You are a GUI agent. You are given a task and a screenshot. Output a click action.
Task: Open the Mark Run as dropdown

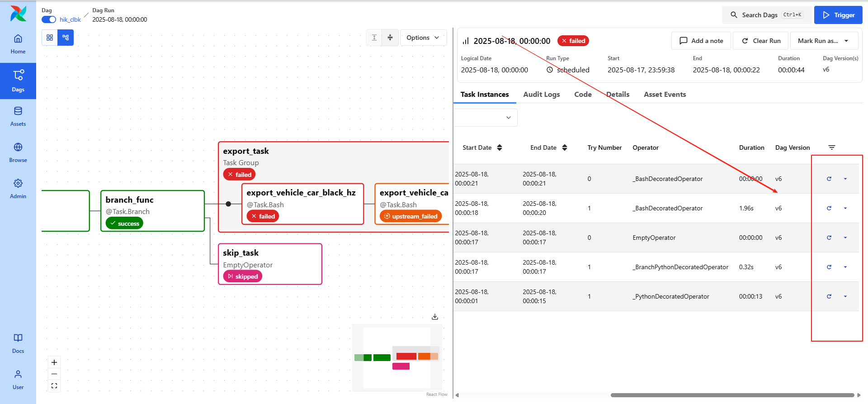point(823,41)
